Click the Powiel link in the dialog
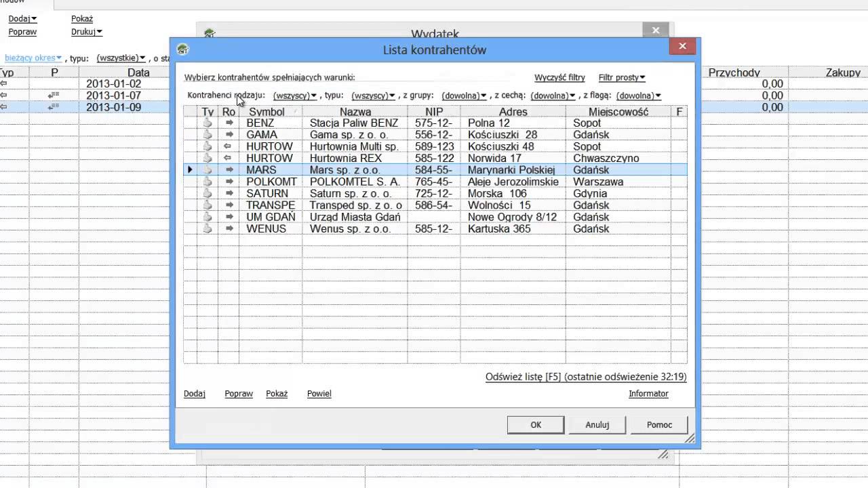The width and height of the screenshot is (868, 488). pos(319,394)
